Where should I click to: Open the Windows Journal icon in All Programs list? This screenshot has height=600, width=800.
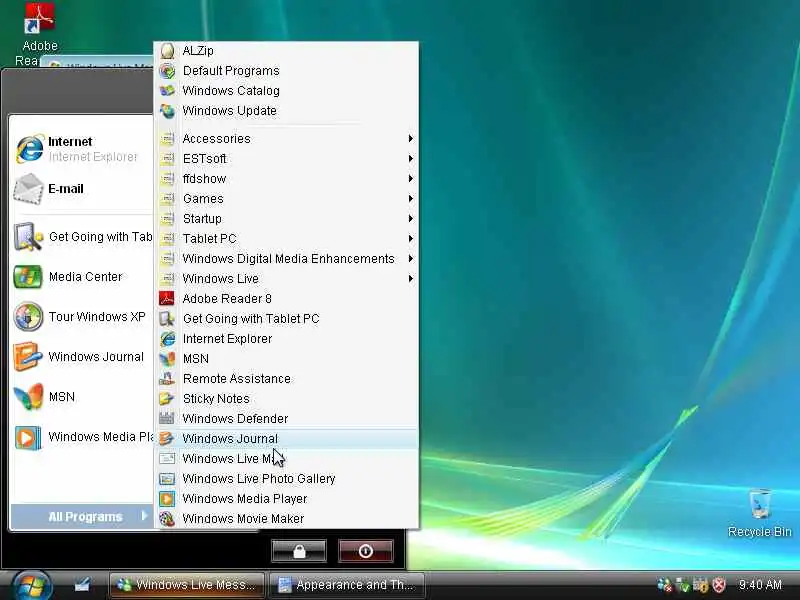(167, 438)
